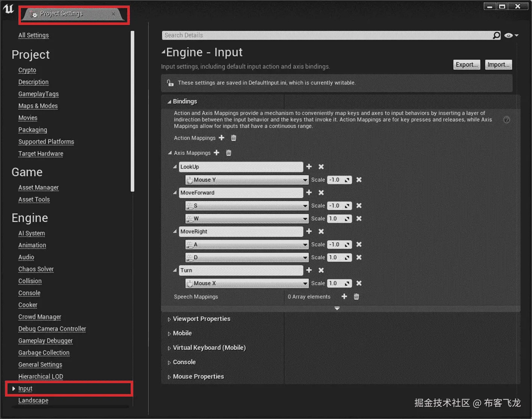Open the view options eye menu

(x=511, y=35)
